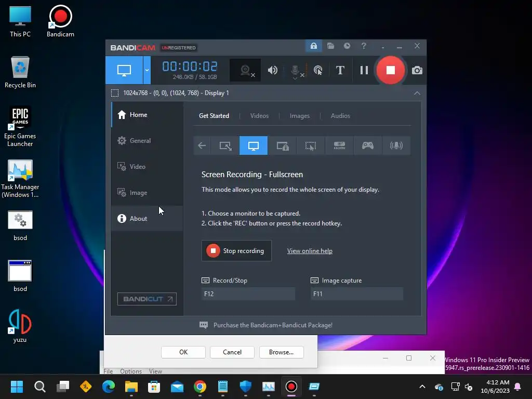The height and width of the screenshot is (399, 532).
Task: Open scheduled recording clock icon
Action: [347, 46]
